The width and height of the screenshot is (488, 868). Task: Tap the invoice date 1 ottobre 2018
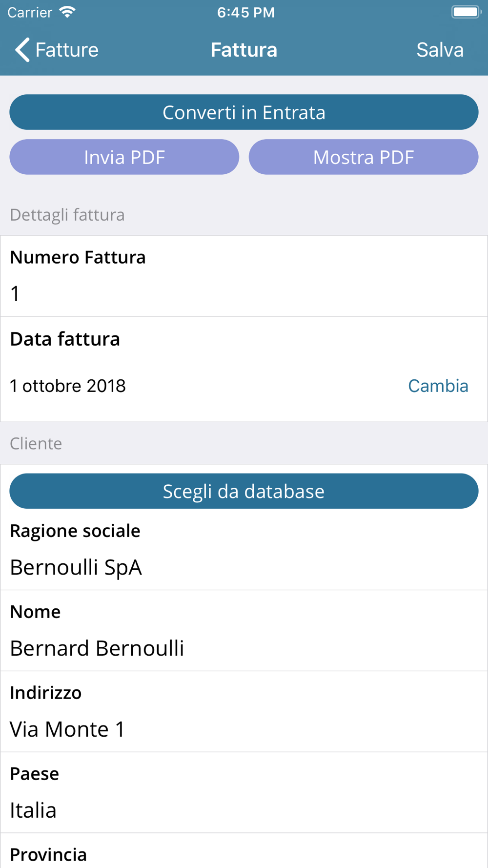(x=68, y=386)
